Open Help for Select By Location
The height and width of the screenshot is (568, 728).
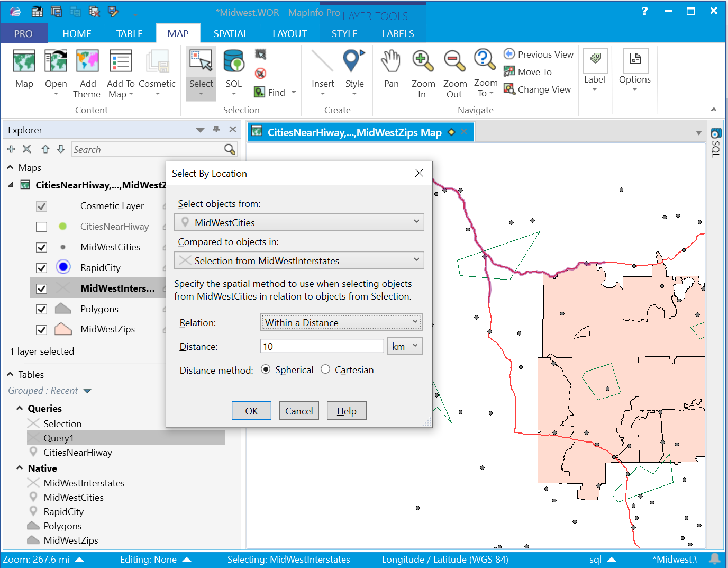(347, 411)
